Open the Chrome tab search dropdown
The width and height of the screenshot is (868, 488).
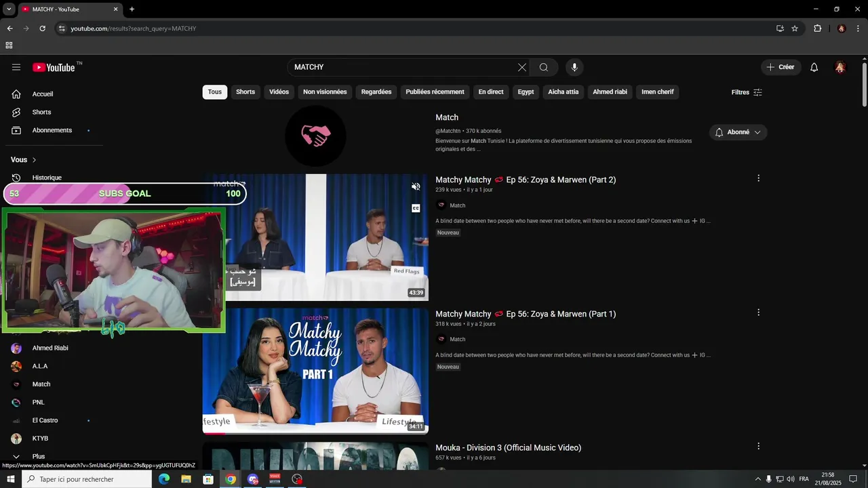click(x=9, y=9)
